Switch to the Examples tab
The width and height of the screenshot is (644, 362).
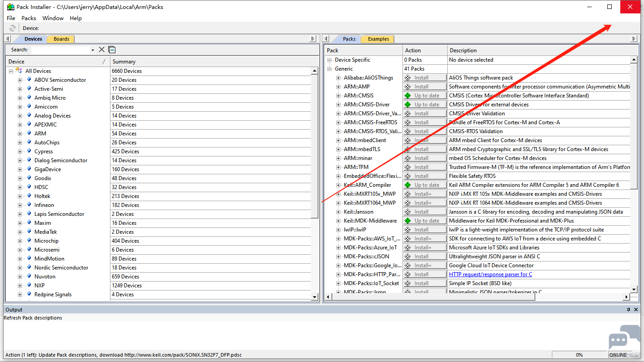click(x=378, y=39)
